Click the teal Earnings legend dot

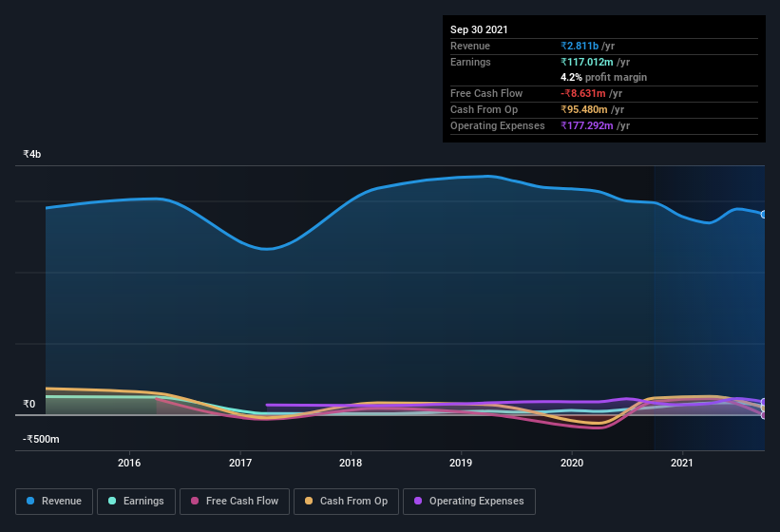[x=112, y=501]
